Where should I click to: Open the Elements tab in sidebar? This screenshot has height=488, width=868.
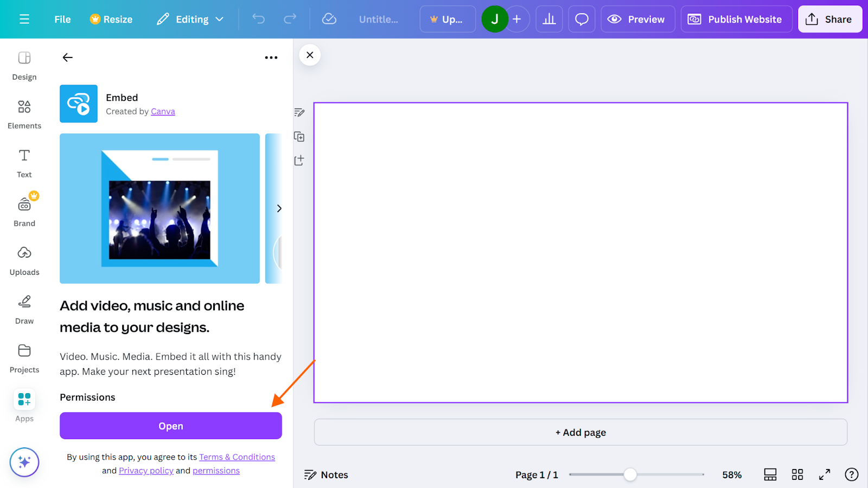pyautogui.click(x=24, y=113)
